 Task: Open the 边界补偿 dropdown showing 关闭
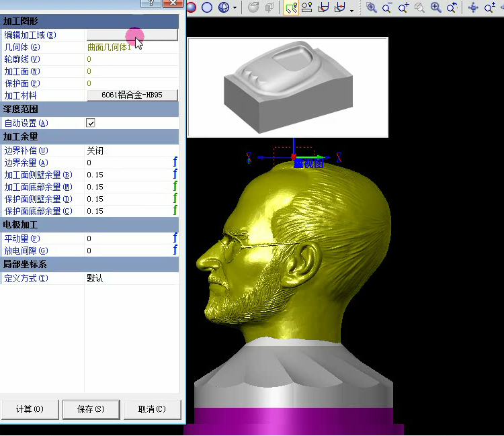[x=132, y=150]
